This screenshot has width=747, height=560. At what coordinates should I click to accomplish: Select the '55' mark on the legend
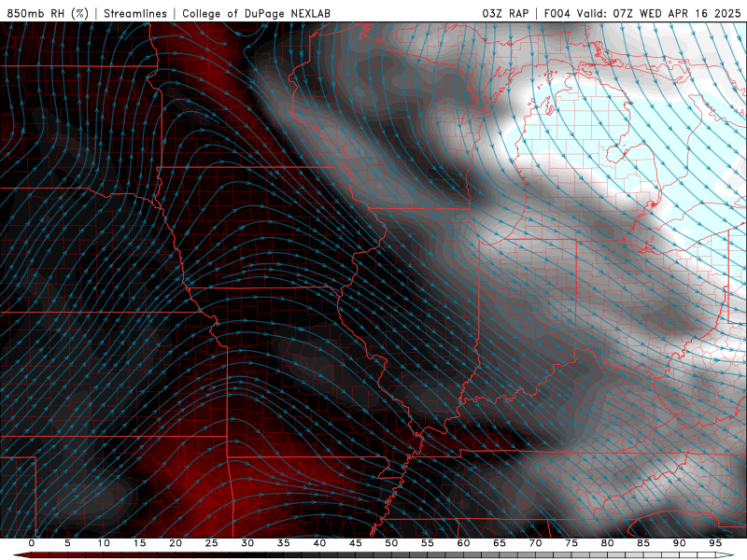click(428, 543)
